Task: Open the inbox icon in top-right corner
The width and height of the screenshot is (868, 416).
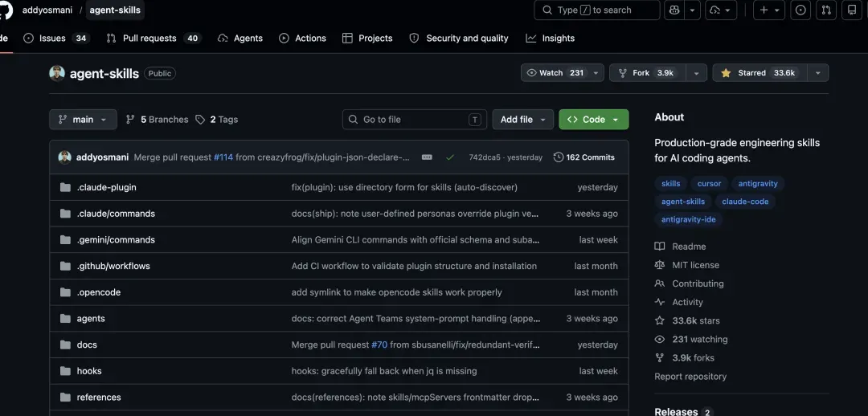Action: [851, 10]
